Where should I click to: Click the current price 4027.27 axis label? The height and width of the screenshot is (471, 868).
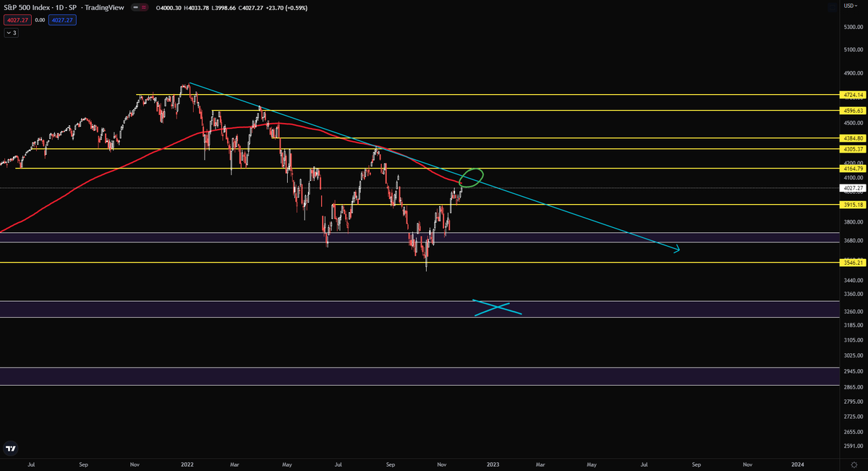click(x=854, y=188)
